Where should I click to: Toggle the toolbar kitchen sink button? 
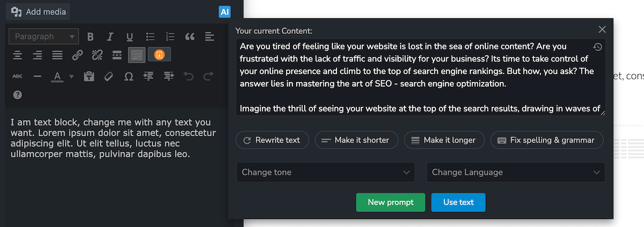136,55
